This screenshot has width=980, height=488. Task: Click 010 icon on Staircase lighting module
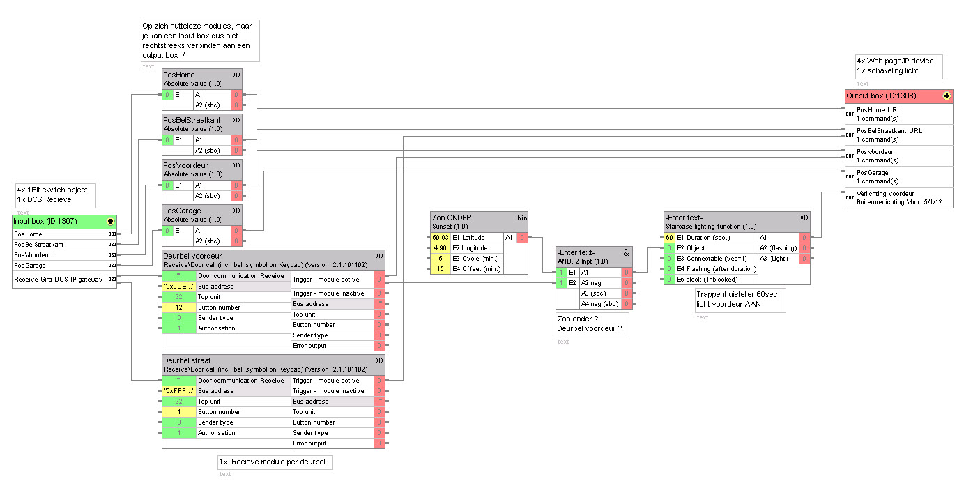point(804,218)
